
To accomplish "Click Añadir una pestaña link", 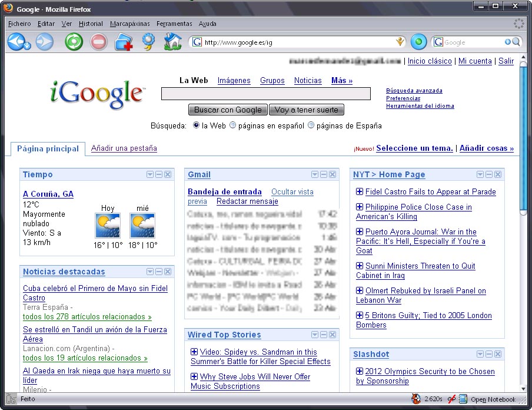I will (124, 148).
